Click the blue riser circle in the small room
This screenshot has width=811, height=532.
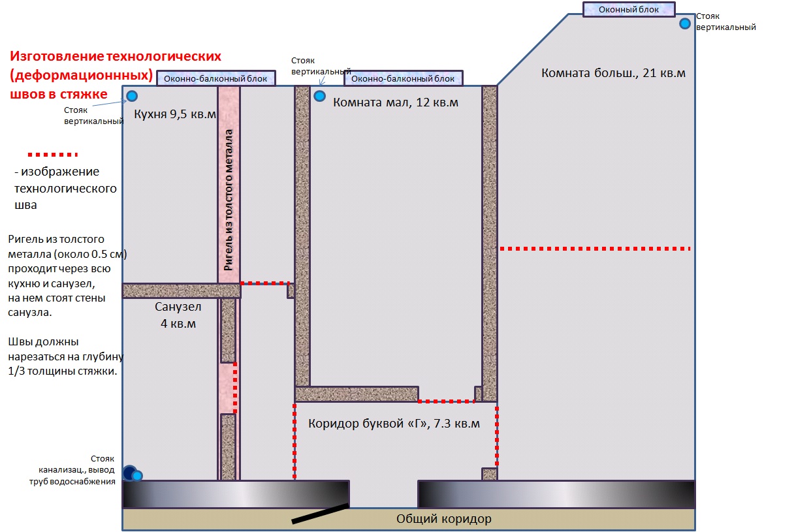click(x=319, y=96)
